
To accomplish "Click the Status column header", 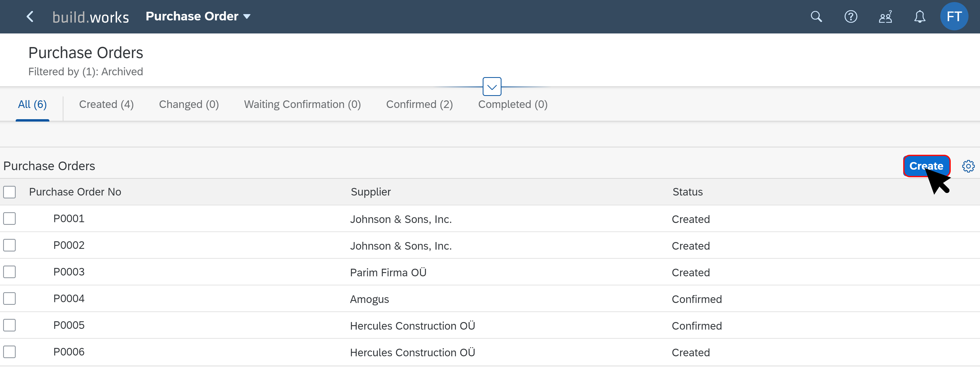I will tap(687, 192).
